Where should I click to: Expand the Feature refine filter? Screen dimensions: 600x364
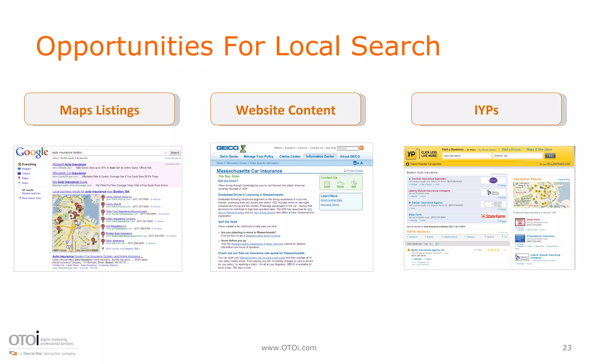pyautogui.click(x=490, y=237)
